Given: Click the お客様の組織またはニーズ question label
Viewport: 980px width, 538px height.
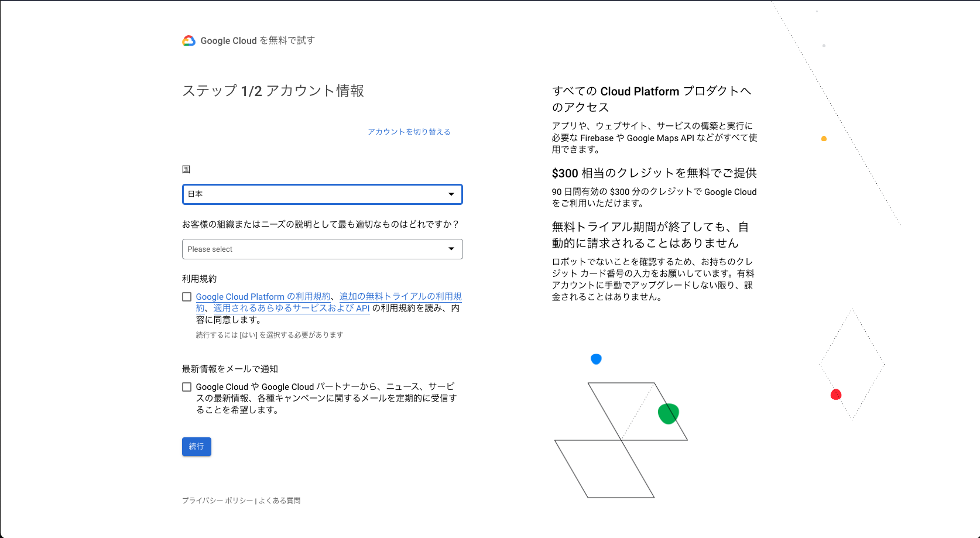Looking at the screenshot, I should [x=321, y=224].
